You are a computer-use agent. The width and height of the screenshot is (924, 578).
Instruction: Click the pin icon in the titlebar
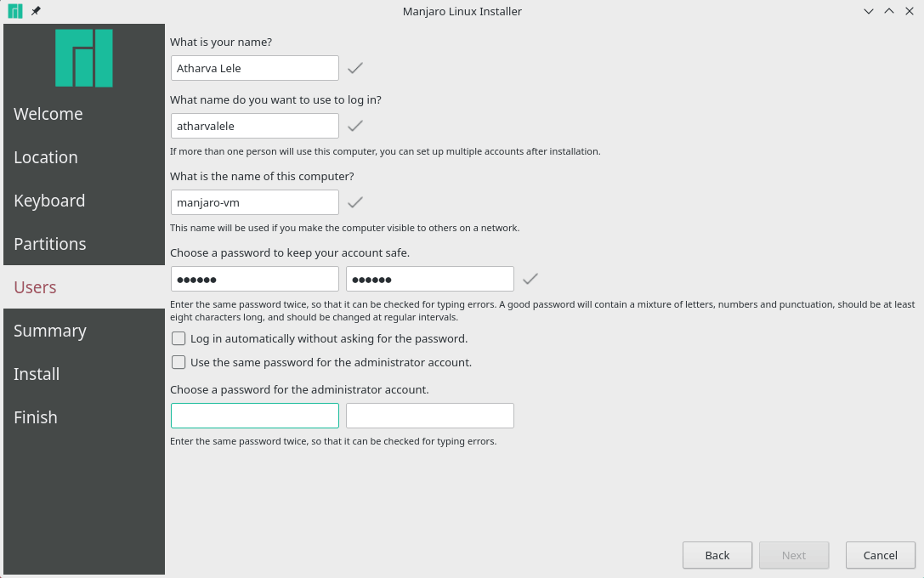pos(34,11)
